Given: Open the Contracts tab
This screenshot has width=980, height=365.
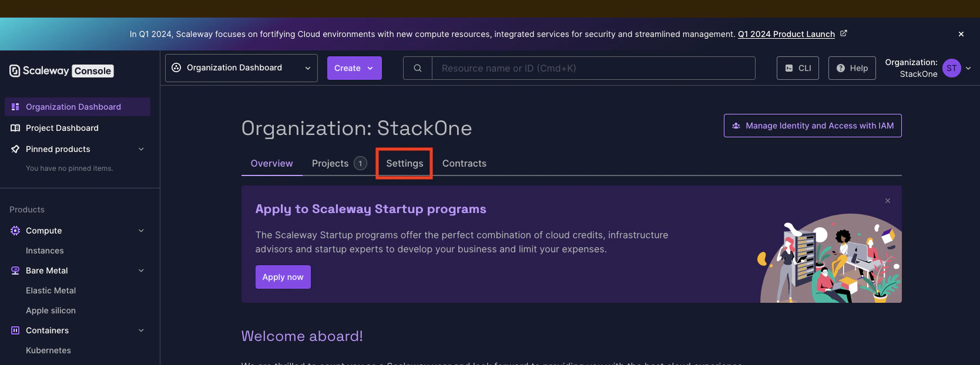Looking at the screenshot, I should (464, 163).
